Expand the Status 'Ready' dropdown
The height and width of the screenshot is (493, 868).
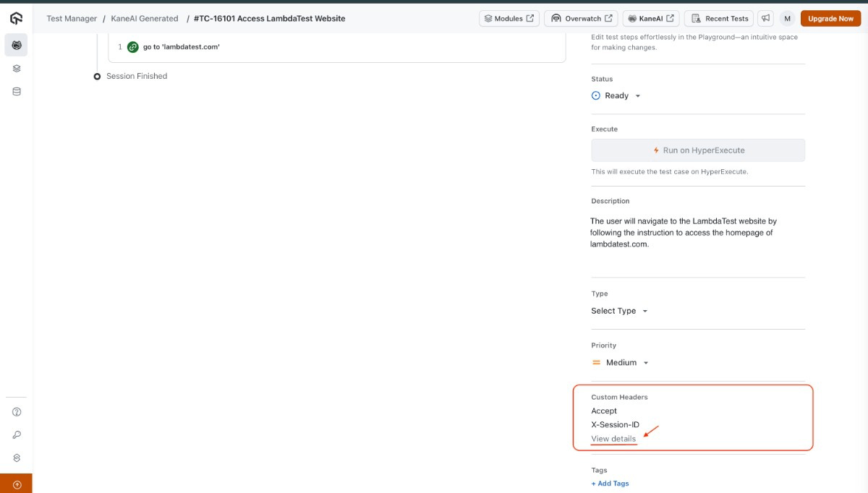tap(616, 95)
